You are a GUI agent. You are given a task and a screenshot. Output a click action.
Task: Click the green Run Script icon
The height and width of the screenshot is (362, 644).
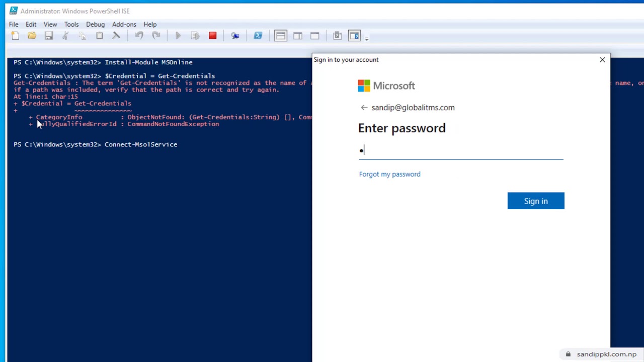[178, 36]
